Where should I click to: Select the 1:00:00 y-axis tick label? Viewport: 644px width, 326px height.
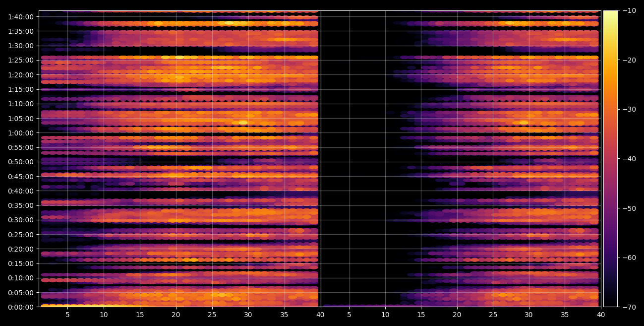pyautogui.click(x=21, y=133)
